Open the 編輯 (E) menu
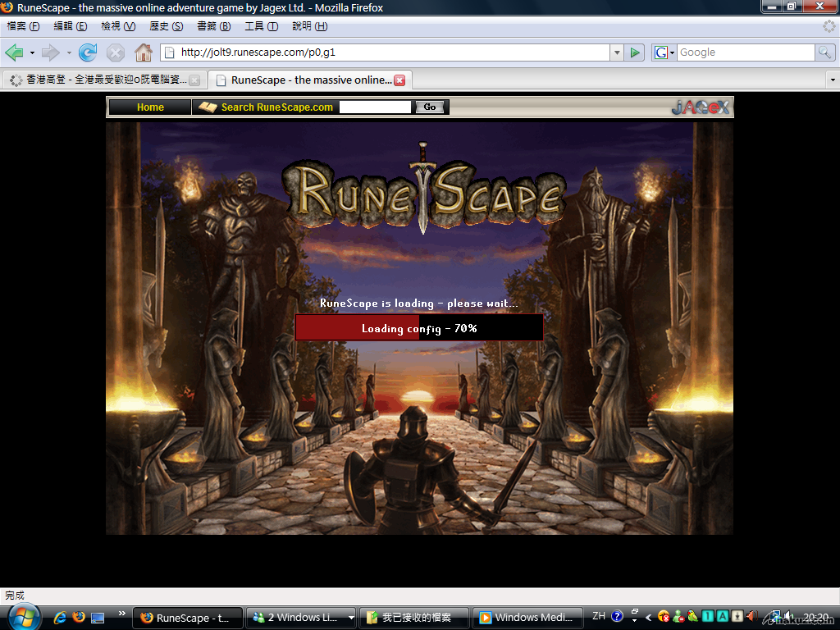This screenshot has width=840, height=630. point(71,26)
